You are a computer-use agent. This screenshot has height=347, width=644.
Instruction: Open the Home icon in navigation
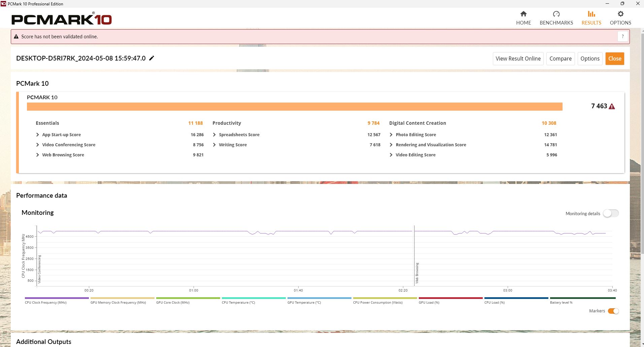coord(523,14)
